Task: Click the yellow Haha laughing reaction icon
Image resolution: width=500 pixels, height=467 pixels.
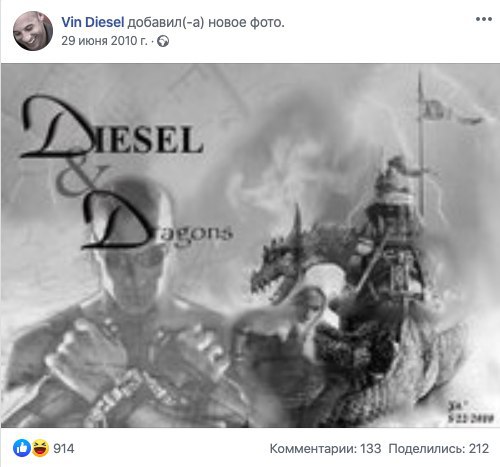Action: tap(40, 448)
